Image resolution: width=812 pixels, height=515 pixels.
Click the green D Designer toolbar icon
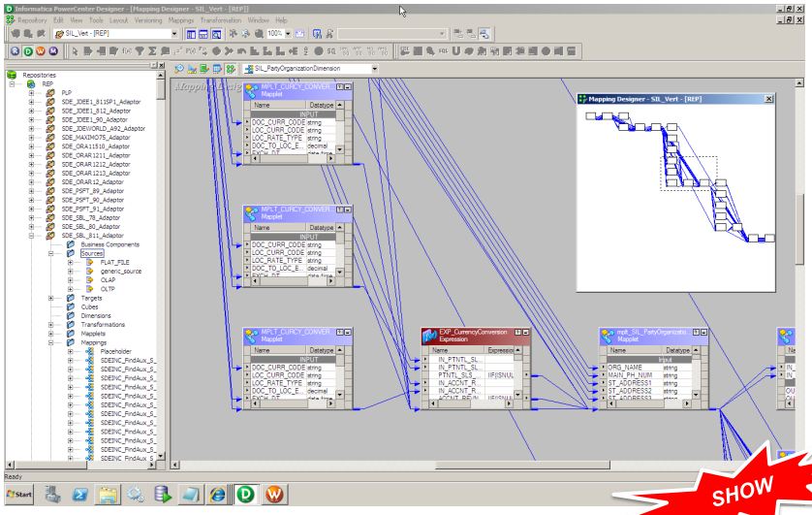[28, 51]
